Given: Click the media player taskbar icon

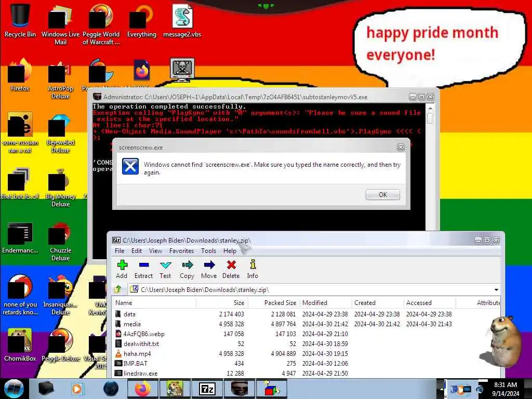Looking at the screenshot, I should coord(77,389).
